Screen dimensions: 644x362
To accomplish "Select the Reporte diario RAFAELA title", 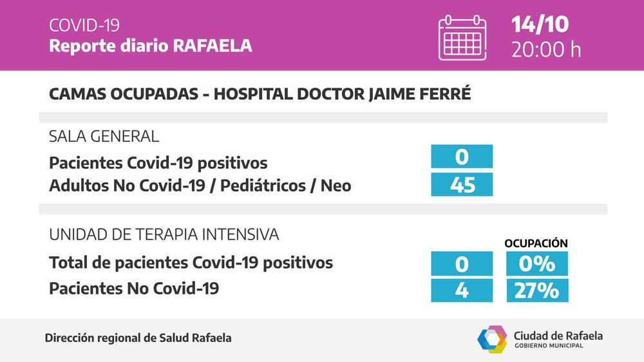I will click(x=151, y=46).
